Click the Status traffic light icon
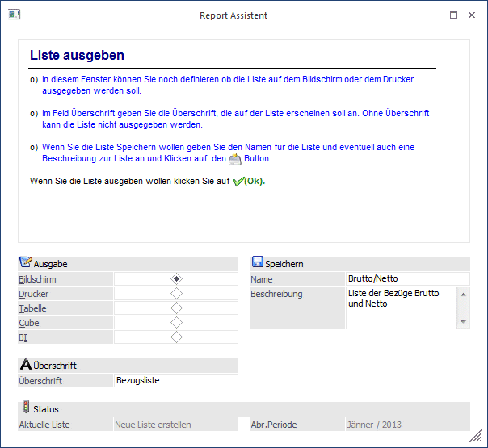Image resolution: width=488 pixels, height=448 pixels. [x=25, y=408]
